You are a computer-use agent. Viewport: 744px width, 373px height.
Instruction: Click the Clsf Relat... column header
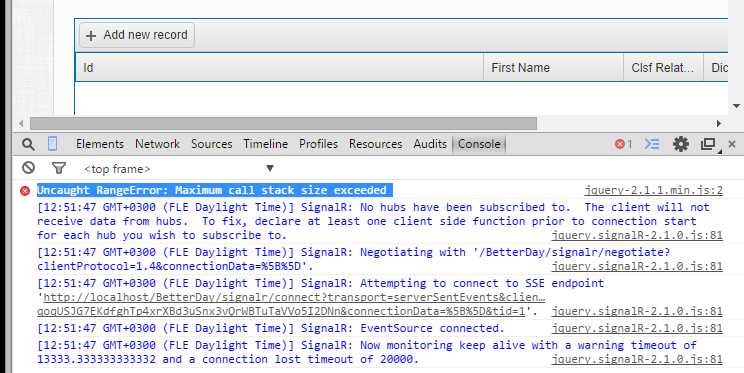pos(663,68)
